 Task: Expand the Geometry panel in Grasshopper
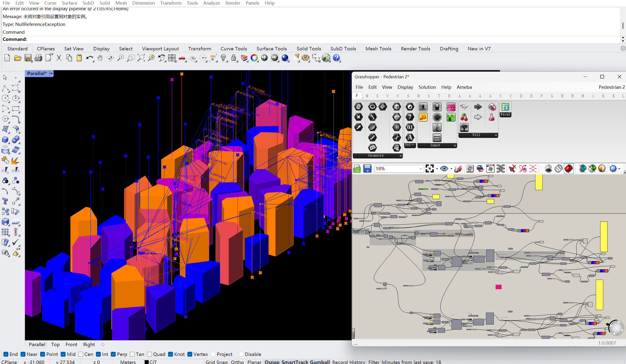pyautogui.click(x=400, y=156)
